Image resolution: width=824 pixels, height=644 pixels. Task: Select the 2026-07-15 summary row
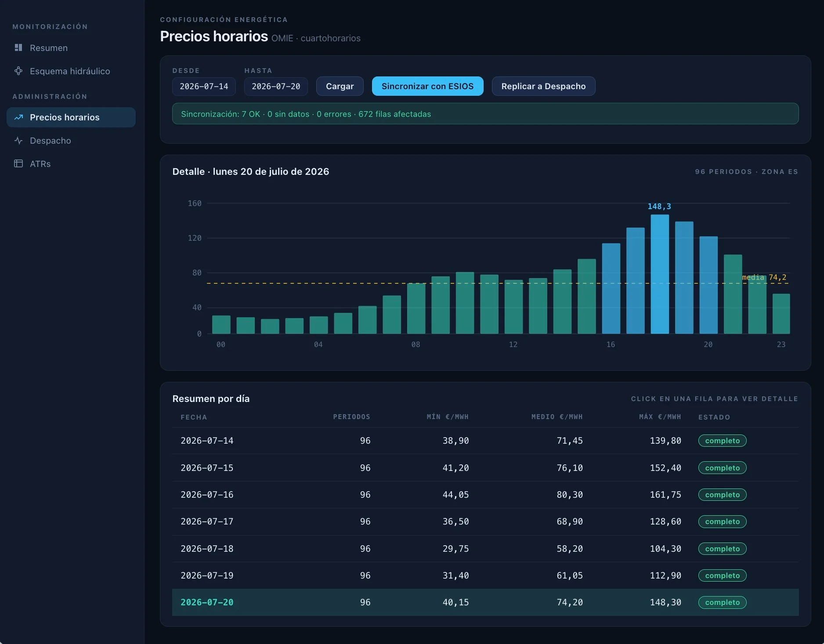485,468
